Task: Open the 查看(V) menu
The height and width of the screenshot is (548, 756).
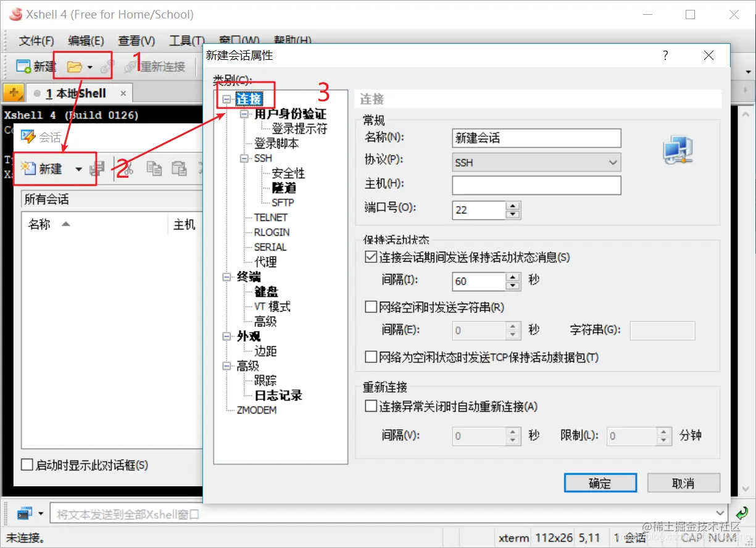Action: [136, 41]
